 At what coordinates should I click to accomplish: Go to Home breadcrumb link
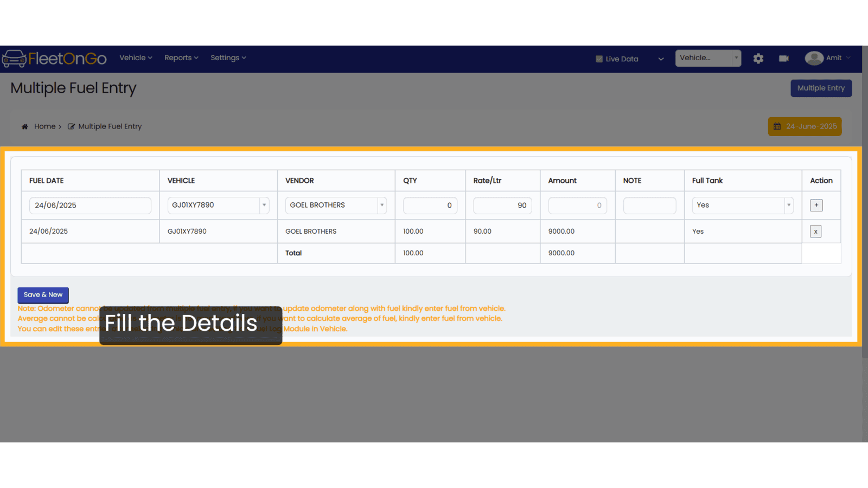[44, 126]
